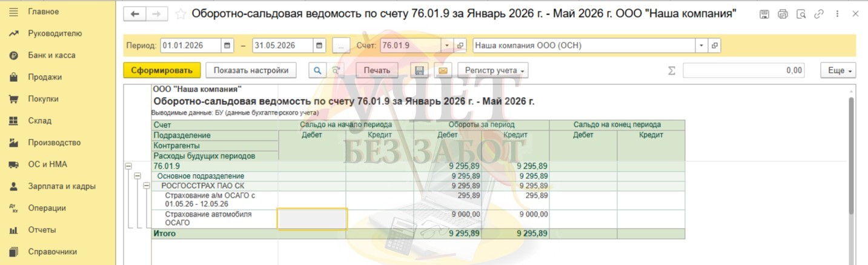Send report by email envelope icon
This screenshot has height=265, width=868.
[442, 70]
